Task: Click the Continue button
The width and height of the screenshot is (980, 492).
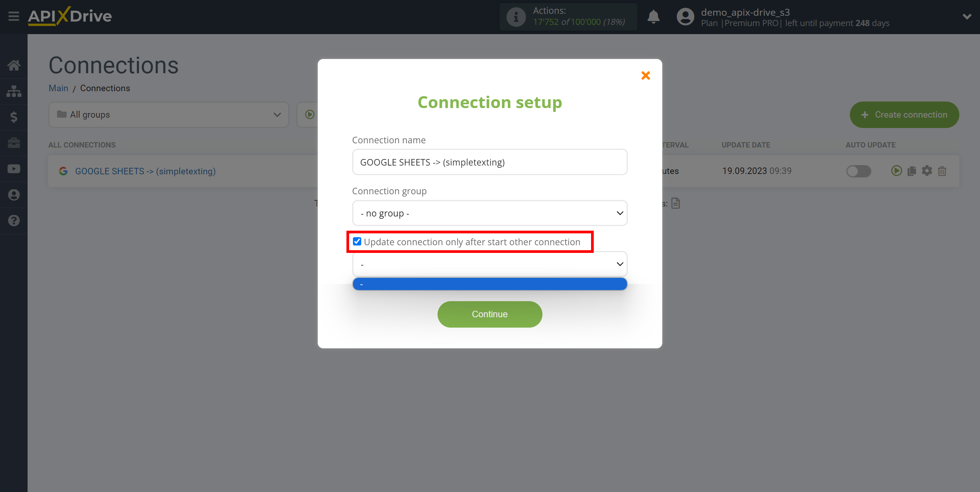Action: (489, 314)
